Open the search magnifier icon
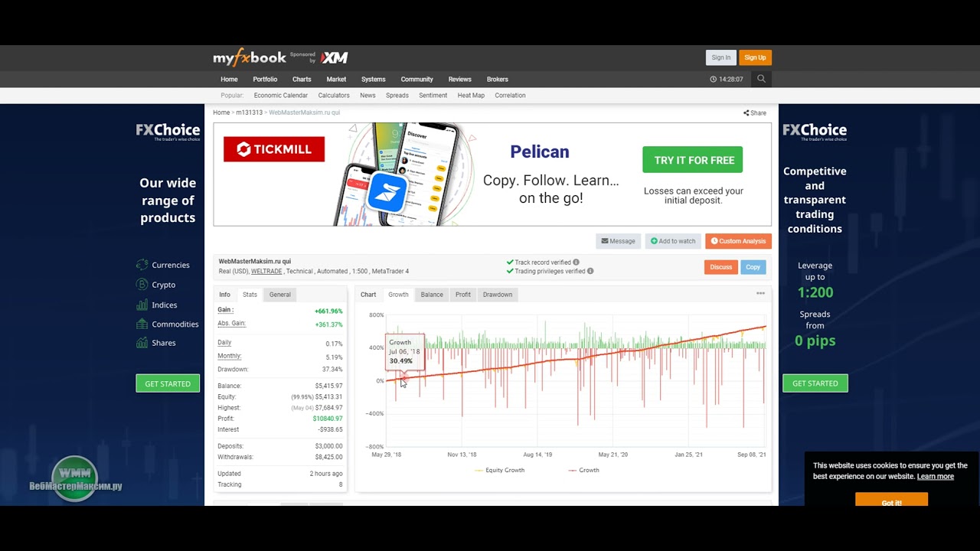 [x=761, y=79]
